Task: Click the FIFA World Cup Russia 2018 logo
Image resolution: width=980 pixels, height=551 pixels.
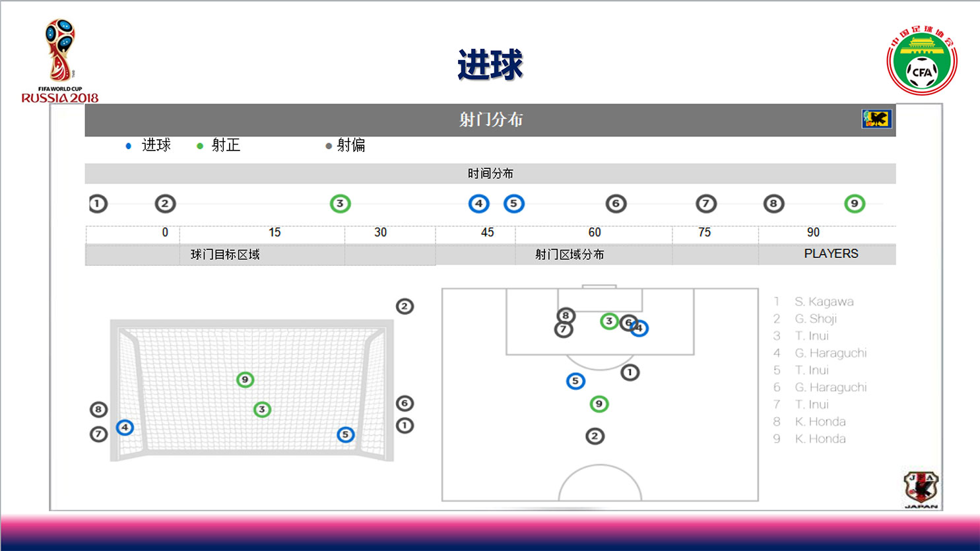Action: 60,61
